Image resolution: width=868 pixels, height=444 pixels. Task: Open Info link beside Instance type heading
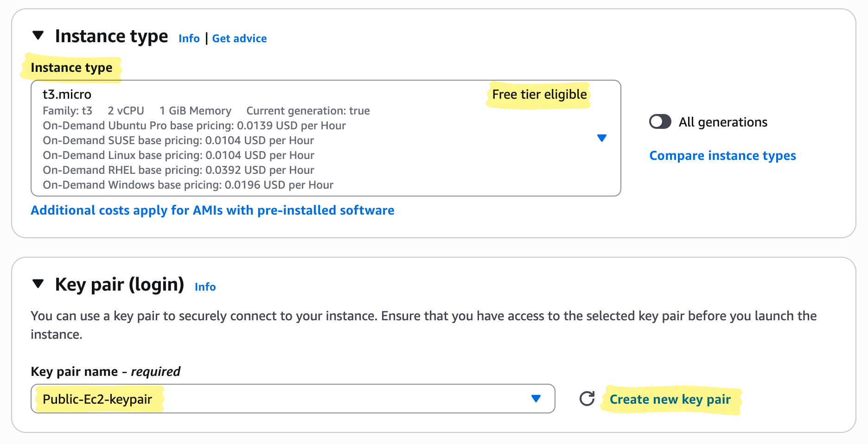189,38
